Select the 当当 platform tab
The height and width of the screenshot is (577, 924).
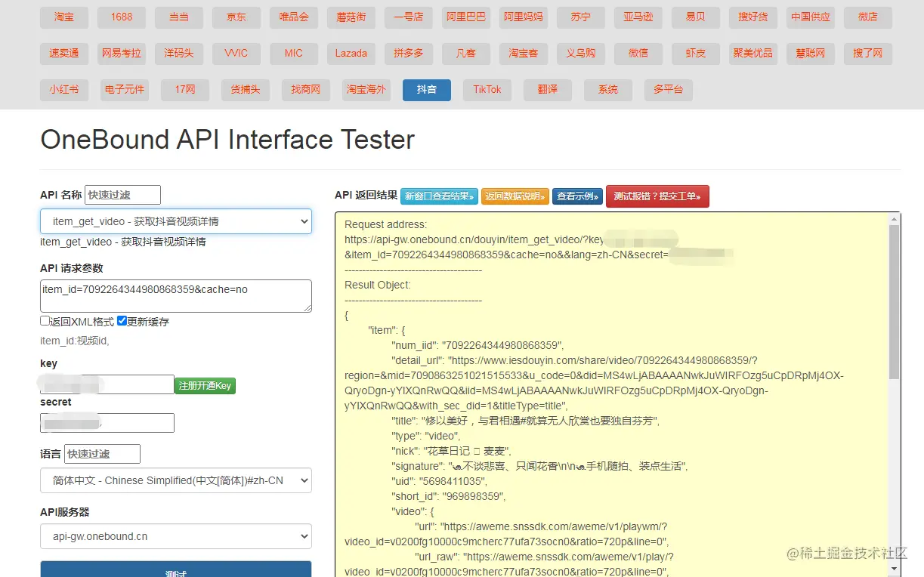tap(179, 17)
